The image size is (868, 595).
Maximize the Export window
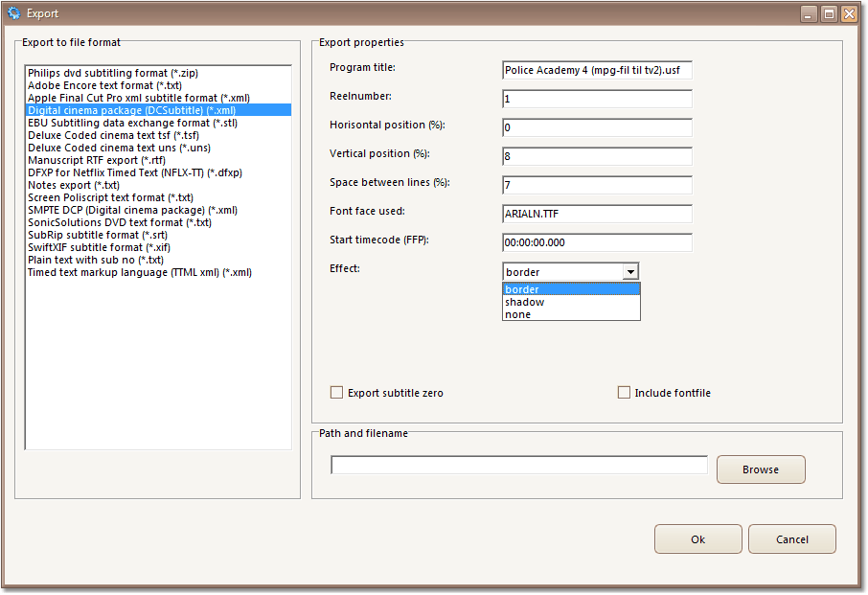[829, 13]
